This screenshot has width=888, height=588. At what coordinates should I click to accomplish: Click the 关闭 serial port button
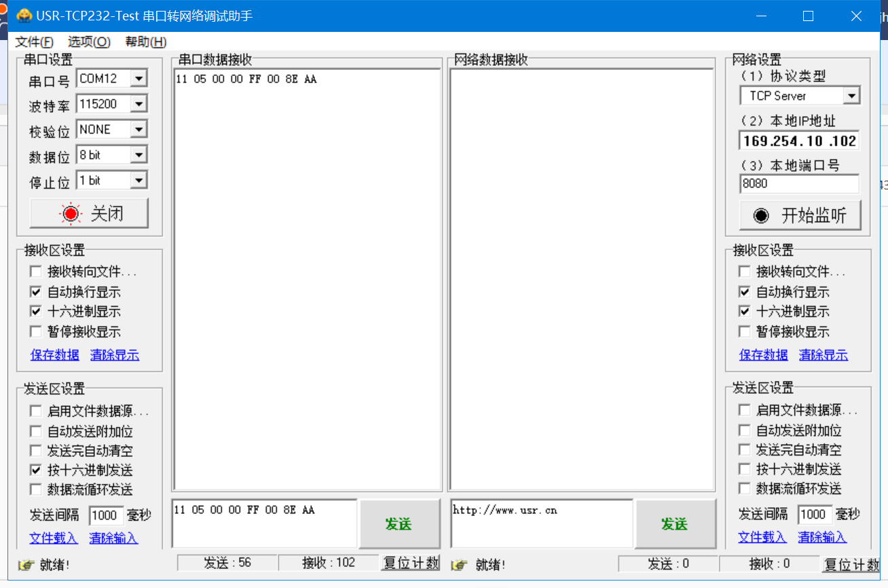pos(89,214)
